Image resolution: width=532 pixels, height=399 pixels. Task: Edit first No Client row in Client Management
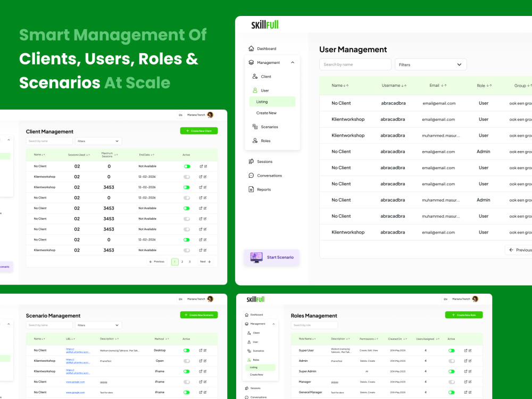(205, 166)
